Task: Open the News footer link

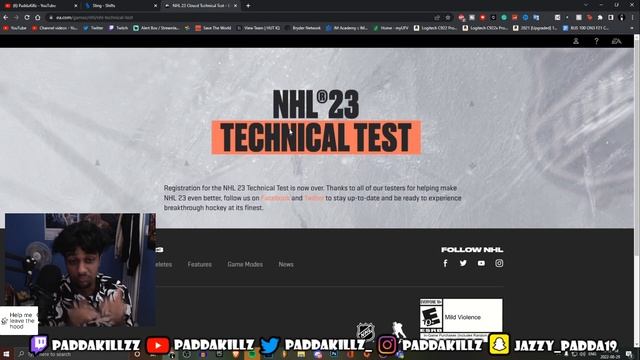Action: [x=286, y=264]
